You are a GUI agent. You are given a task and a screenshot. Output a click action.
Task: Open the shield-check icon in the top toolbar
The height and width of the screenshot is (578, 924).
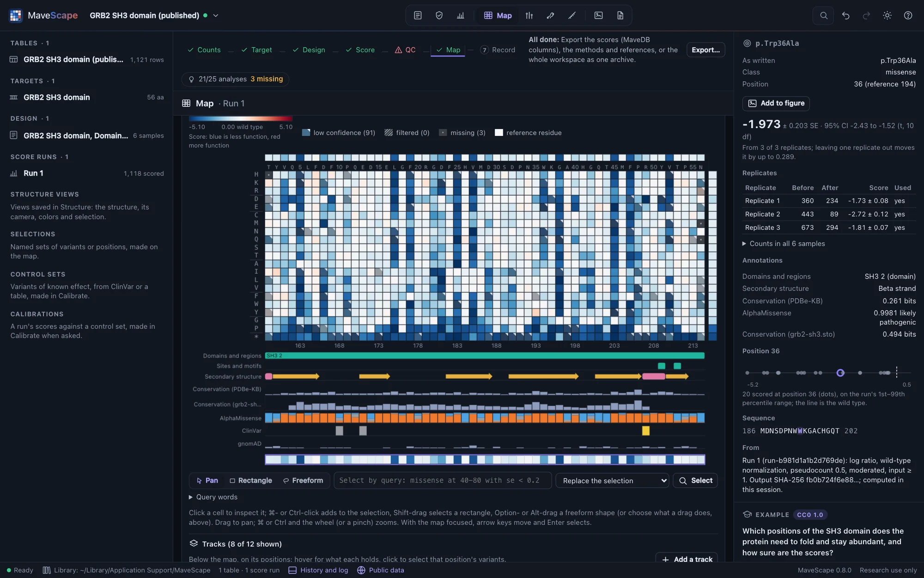(x=439, y=15)
